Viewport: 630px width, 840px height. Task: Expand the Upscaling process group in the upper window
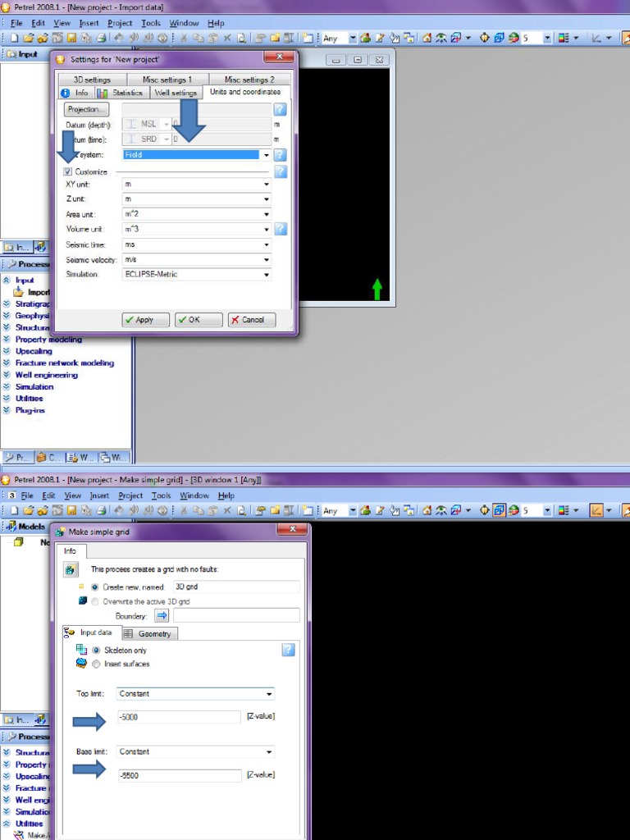click(7, 351)
